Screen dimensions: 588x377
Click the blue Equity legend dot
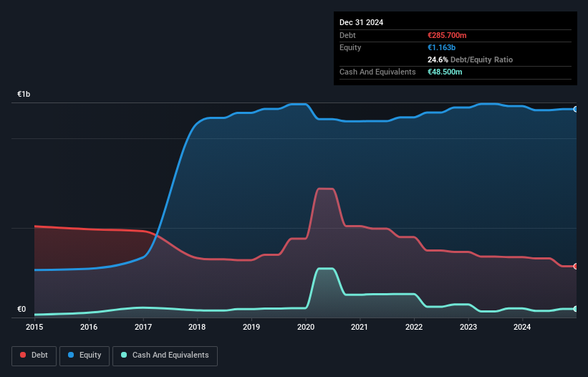(71, 355)
